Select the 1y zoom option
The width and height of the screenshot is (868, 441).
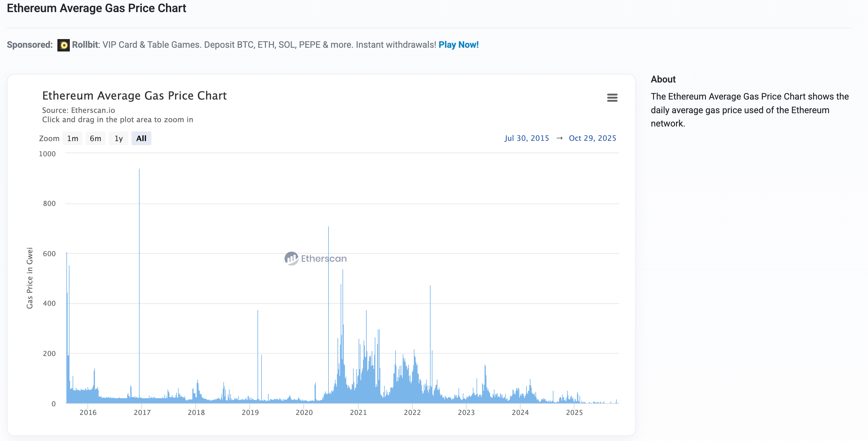click(118, 138)
